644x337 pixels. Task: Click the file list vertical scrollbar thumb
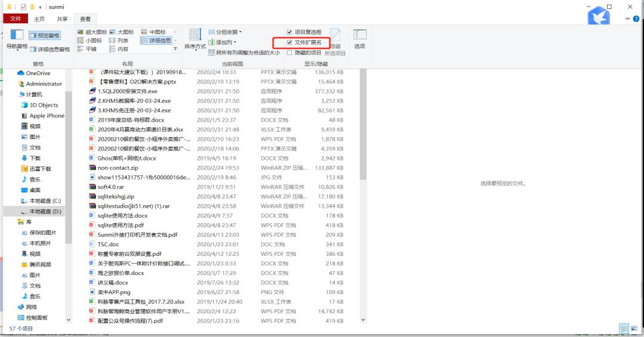(363, 124)
